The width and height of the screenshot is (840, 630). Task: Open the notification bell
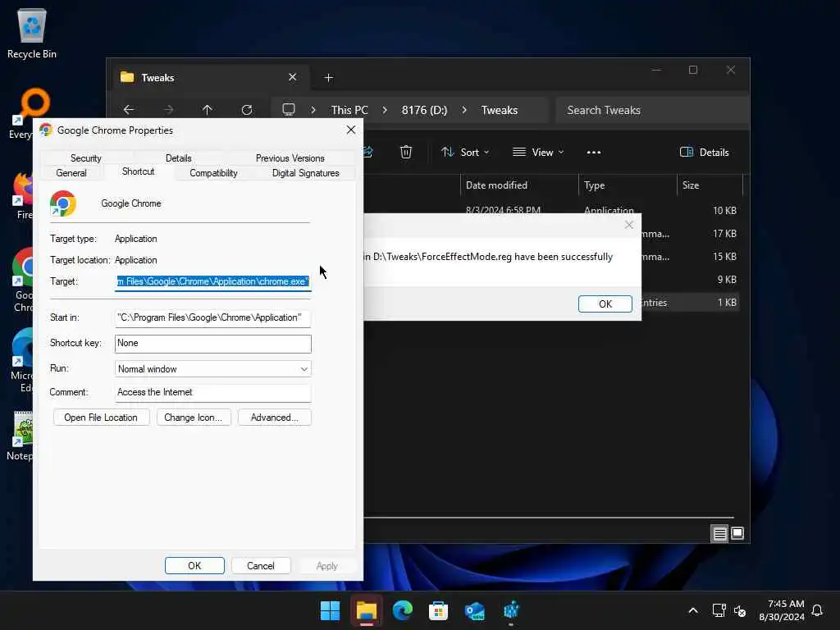(x=818, y=610)
